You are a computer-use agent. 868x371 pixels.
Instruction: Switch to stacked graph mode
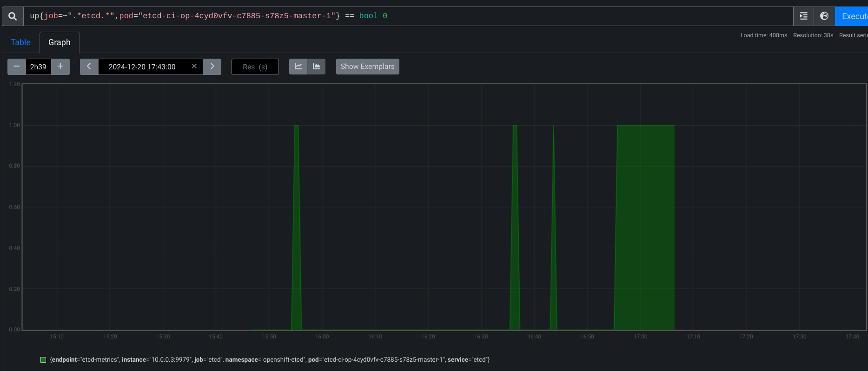tap(317, 67)
